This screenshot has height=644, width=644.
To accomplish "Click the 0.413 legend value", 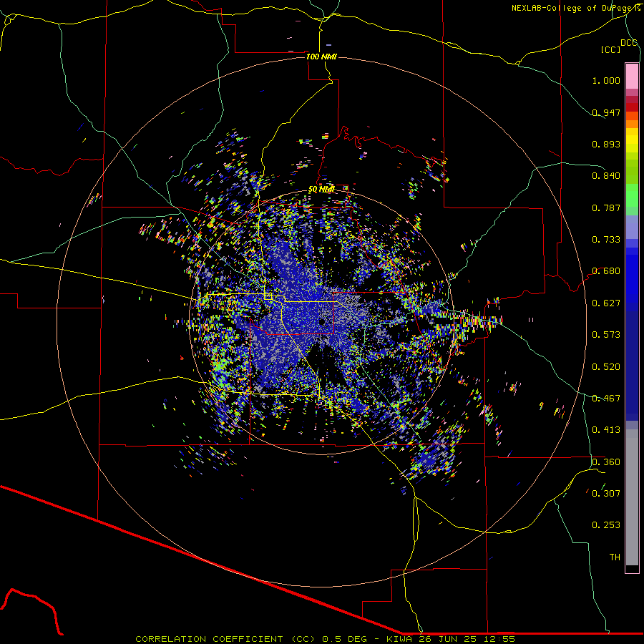I will pos(606,430).
